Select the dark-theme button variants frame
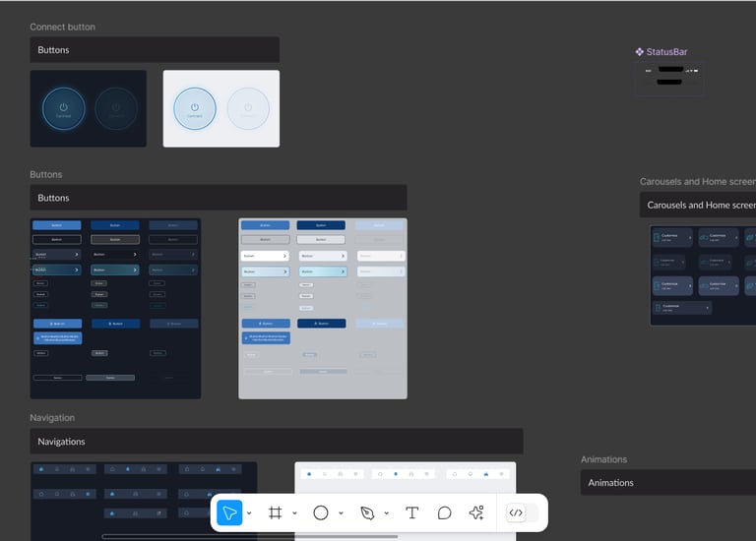756x541 pixels. point(116,308)
